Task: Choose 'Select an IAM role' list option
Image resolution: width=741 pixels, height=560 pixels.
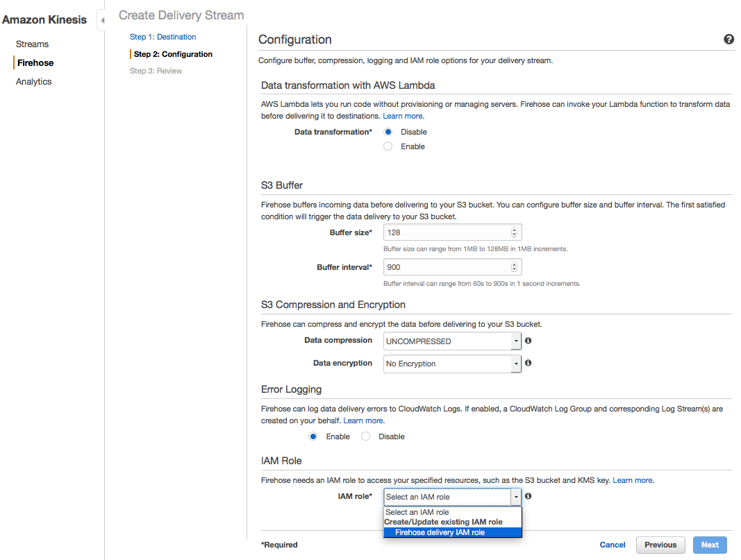Action: (452, 512)
